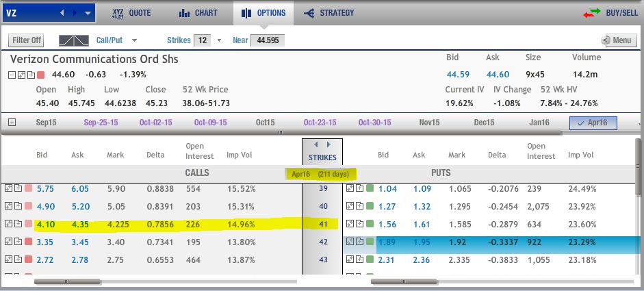This screenshot has width=644, height=291.
Task: Expand the expiration list with the plus box
Action: (x=12, y=122)
